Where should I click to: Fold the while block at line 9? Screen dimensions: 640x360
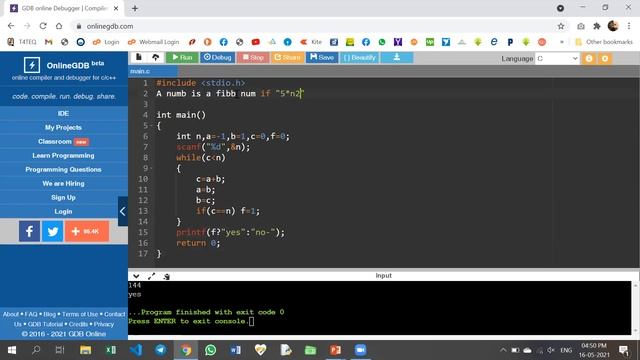(151, 168)
